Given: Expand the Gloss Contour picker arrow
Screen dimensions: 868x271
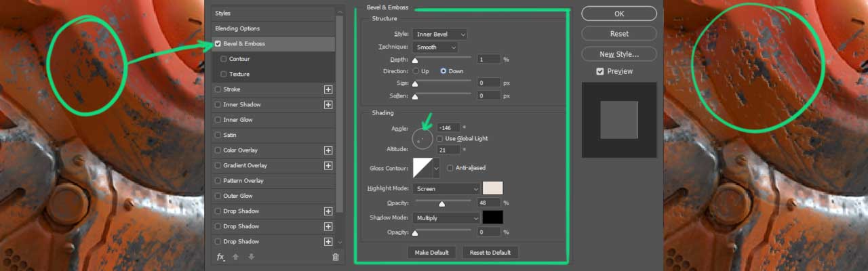Looking at the screenshot, I should coord(436,167).
